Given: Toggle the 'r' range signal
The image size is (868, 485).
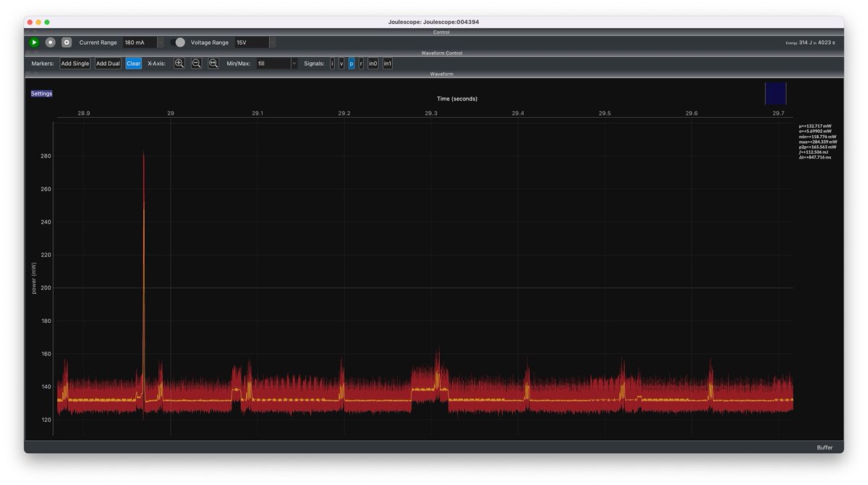Looking at the screenshot, I should pos(361,64).
